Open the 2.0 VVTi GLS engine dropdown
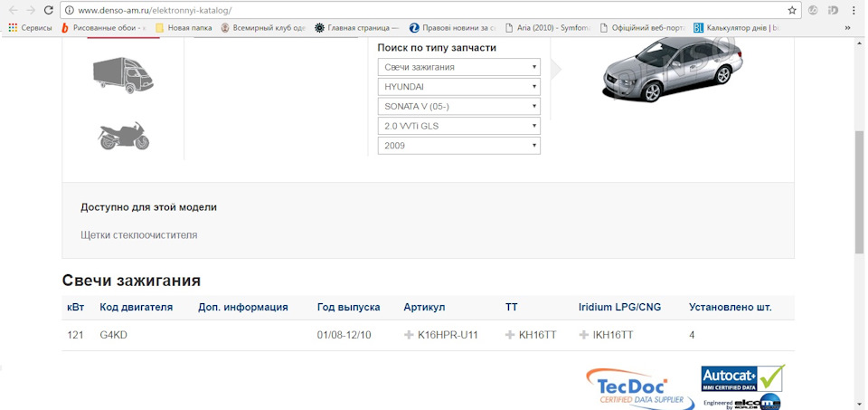 tap(459, 126)
